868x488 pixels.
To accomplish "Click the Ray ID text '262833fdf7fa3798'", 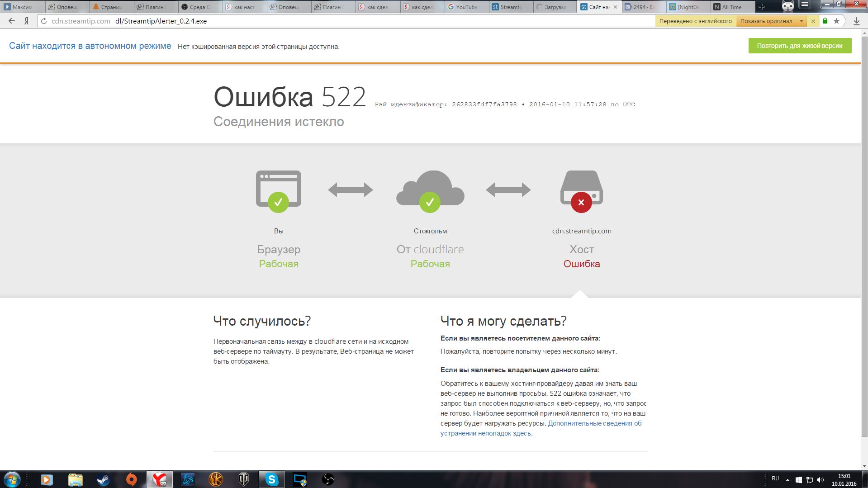I will coord(484,104).
